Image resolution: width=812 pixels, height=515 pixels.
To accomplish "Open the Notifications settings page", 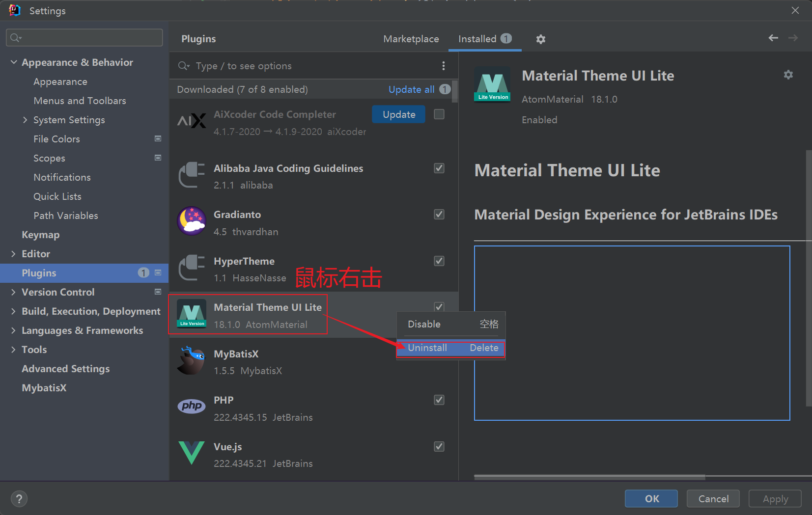I will [62, 177].
